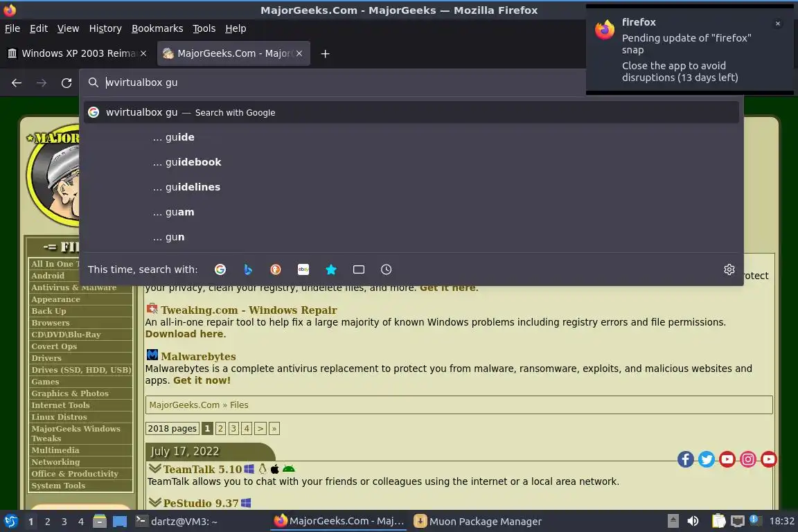798x532 pixels.
Task: Choose the 'guidebook' search suggestion
Action: click(411, 162)
